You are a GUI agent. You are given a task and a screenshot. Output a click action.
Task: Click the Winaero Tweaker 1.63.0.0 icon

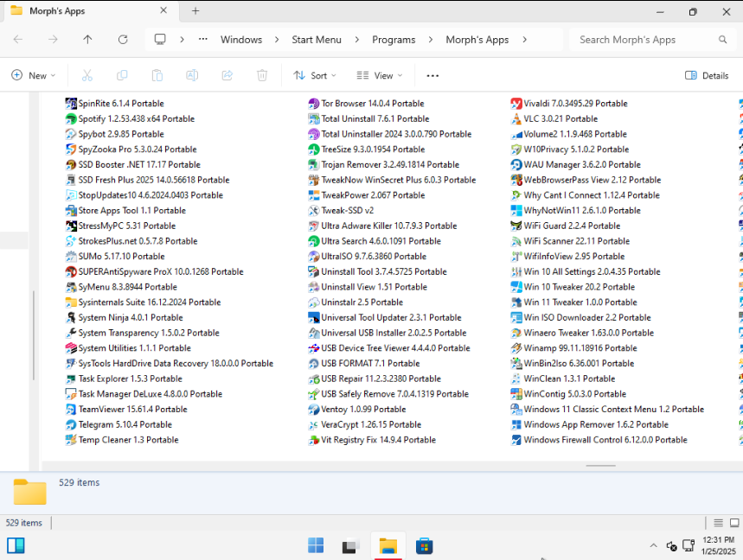coord(516,333)
